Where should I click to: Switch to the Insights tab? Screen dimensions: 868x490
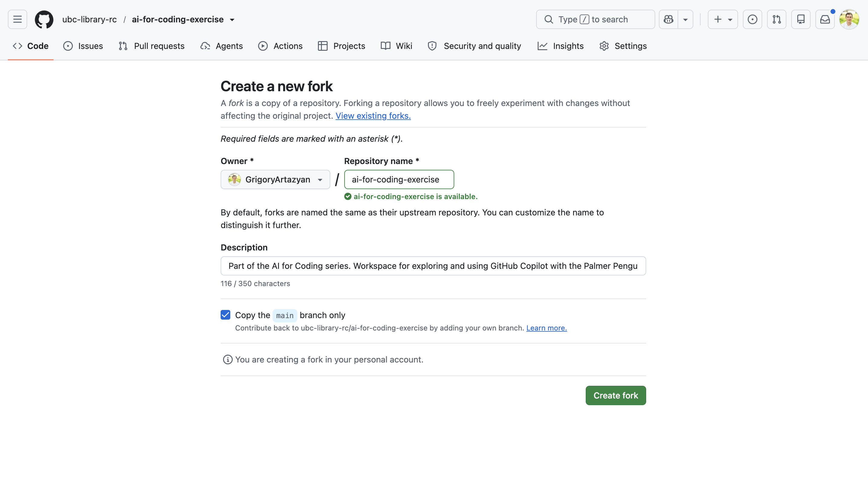click(561, 46)
